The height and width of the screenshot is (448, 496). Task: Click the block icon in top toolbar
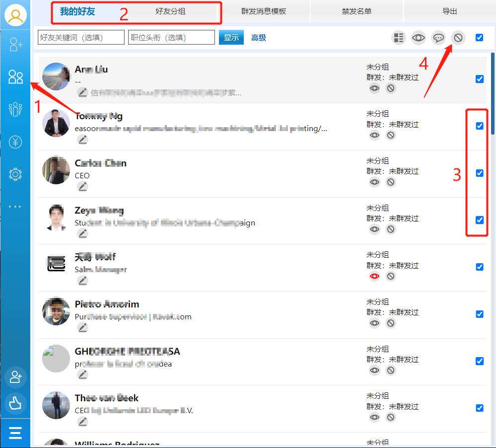click(x=458, y=38)
